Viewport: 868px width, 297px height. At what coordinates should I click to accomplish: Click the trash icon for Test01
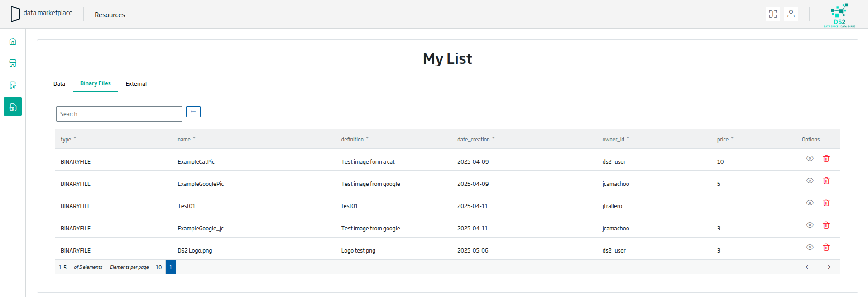coord(826,203)
